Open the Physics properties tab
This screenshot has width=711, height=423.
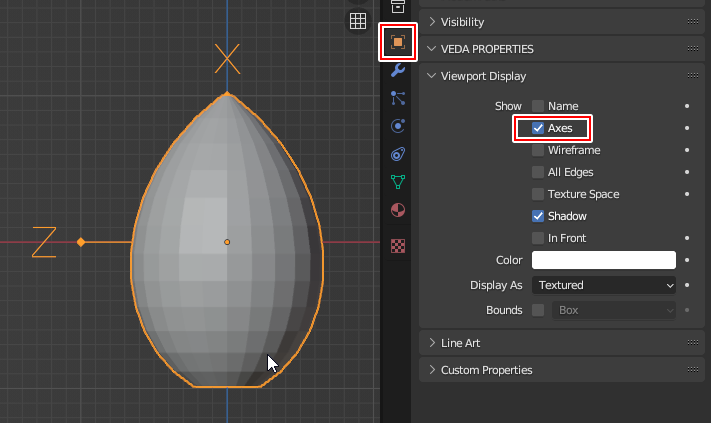(397, 126)
